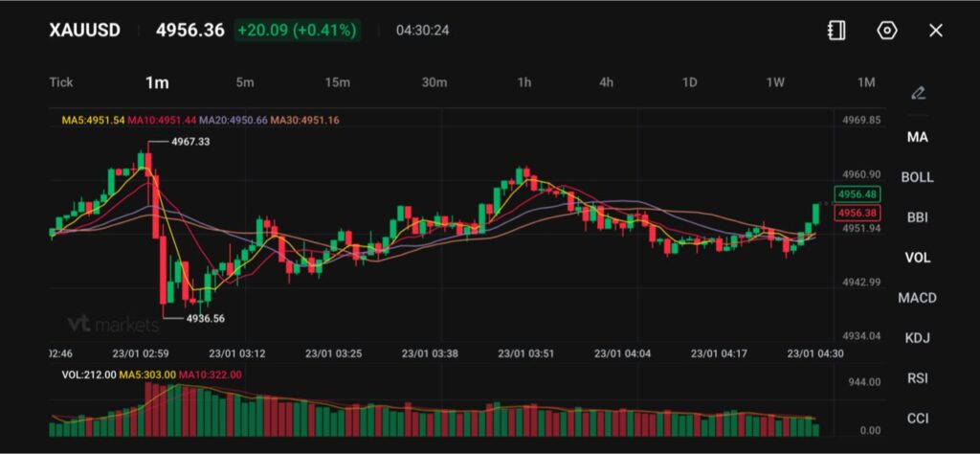Viewport: 980px width, 454px height.
Task: Click the green 4956.48 price label
Action: pyautogui.click(x=857, y=194)
